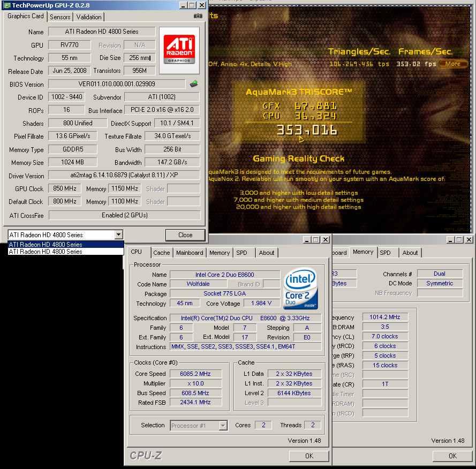Click the Command Rate 1T value

[384, 384]
